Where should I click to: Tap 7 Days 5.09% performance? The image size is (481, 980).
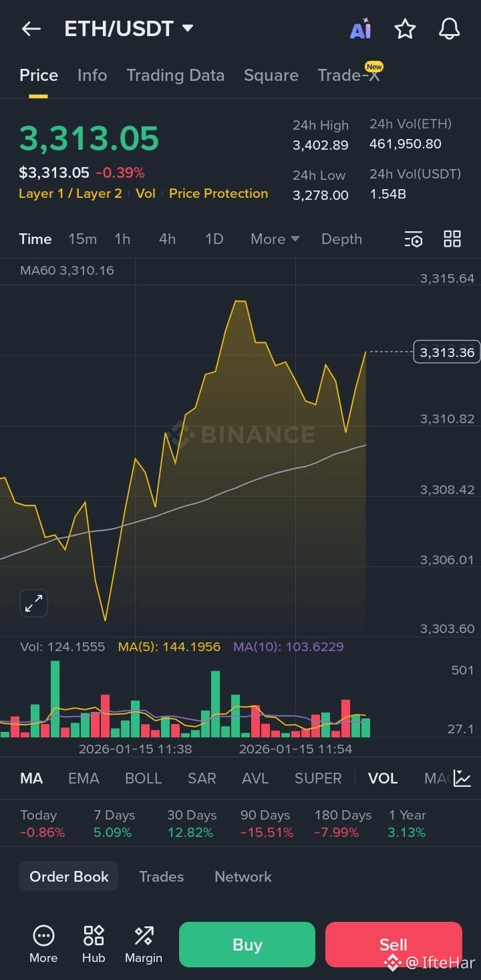[114, 824]
